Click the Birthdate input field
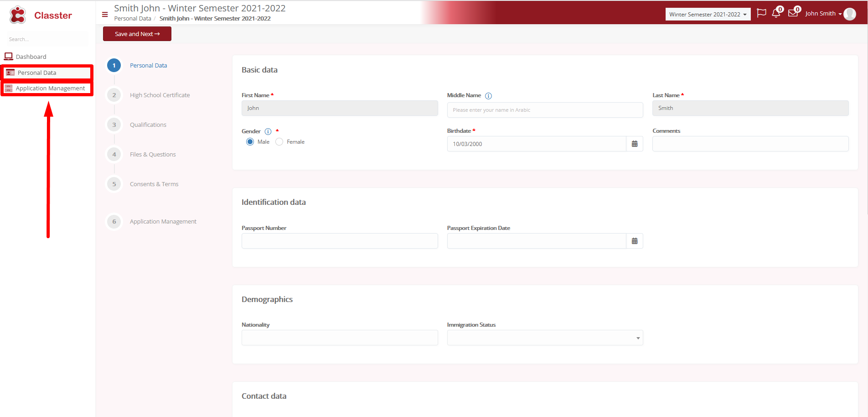This screenshot has width=868, height=417. tap(537, 144)
